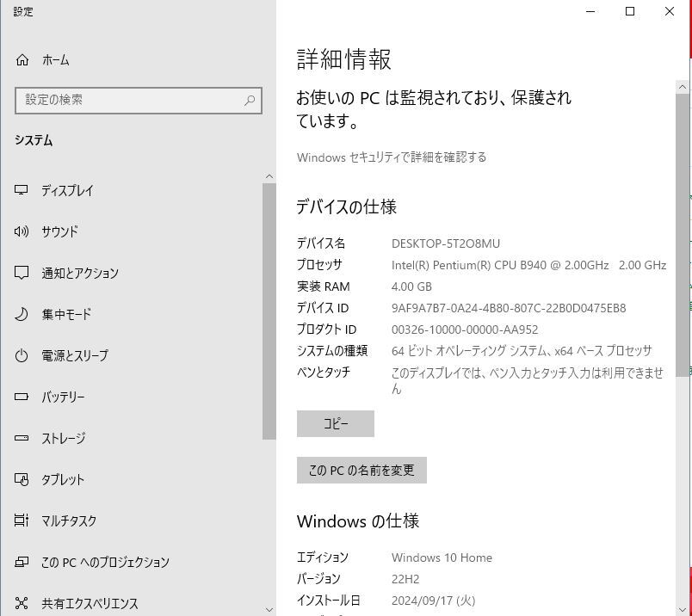Go to サウンド settings
Image resolution: width=692 pixels, height=616 pixels.
click(60, 231)
